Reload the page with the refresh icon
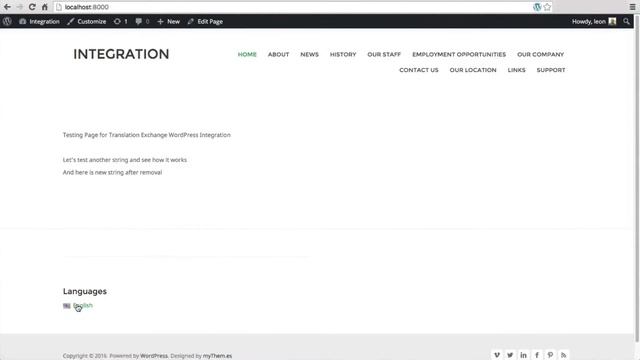This screenshot has width=640, height=360. (32, 7)
